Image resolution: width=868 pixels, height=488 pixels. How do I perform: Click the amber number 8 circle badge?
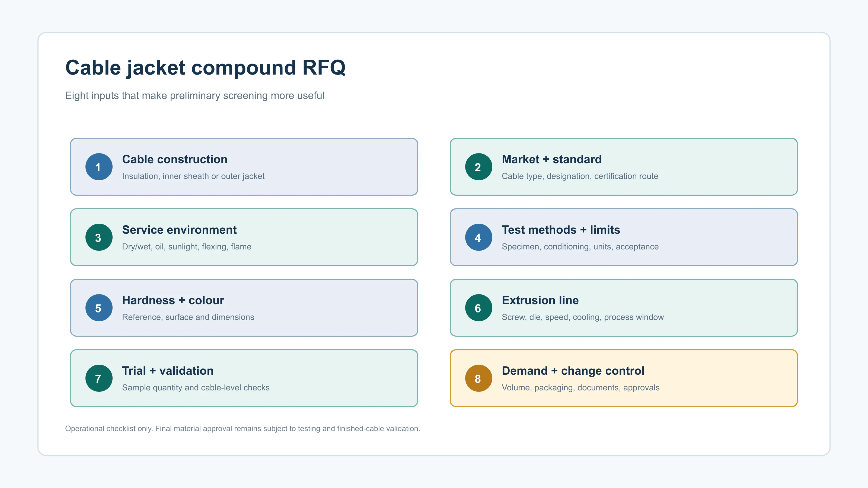click(478, 378)
